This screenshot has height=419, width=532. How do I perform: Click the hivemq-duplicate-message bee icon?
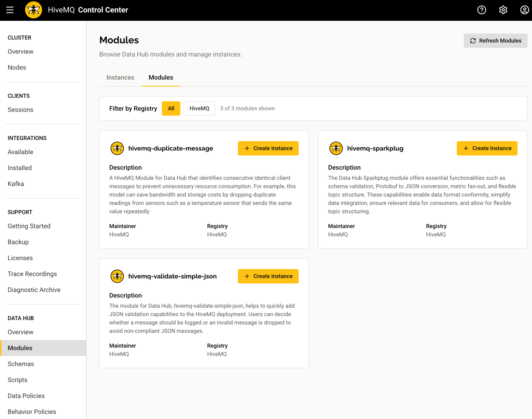click(x=117, y=148)
